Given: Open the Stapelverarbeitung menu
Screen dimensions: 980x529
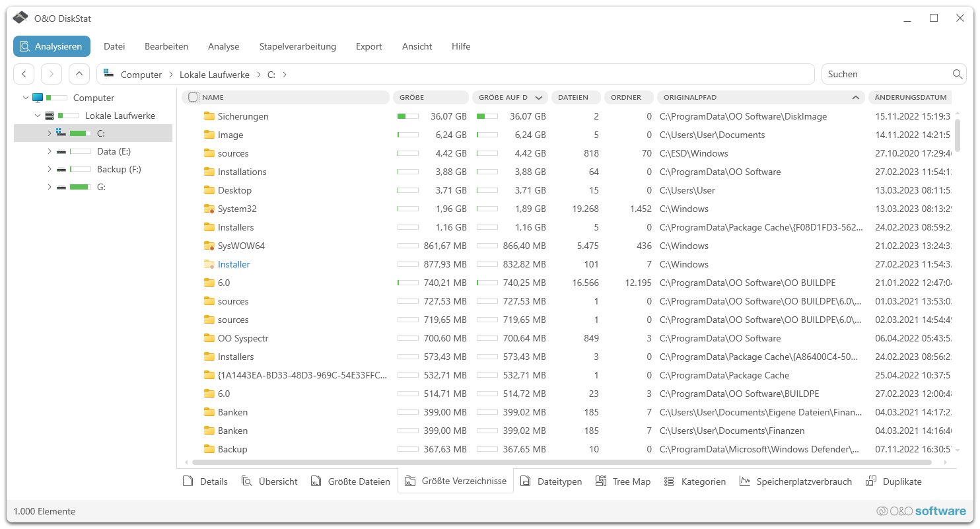Looking at the screenshot, I should click(298, 46).
